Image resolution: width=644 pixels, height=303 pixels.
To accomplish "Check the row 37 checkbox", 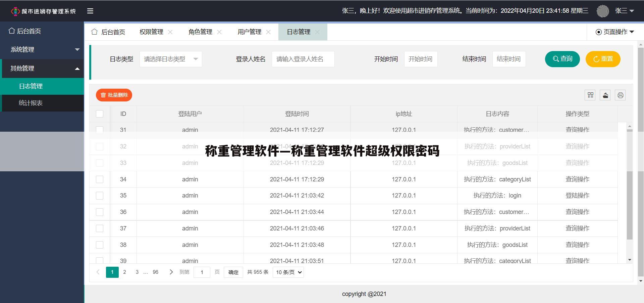I will (x=100, y=228).
